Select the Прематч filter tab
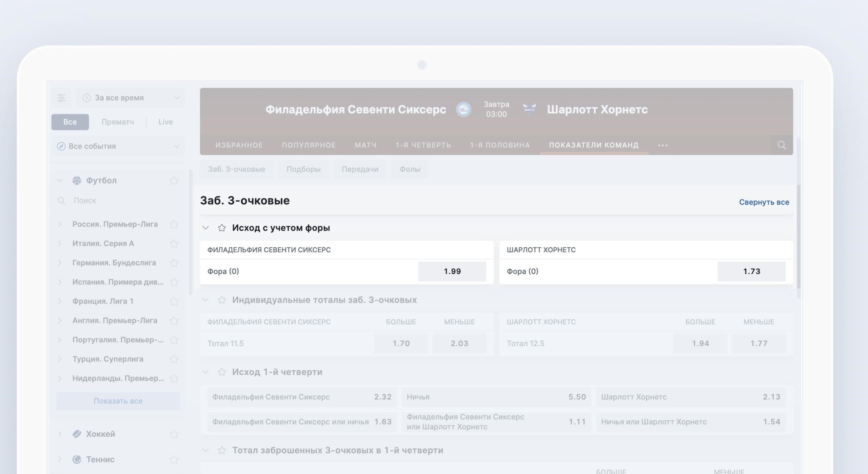Viewport: 868px width, 474px height. pyautogui.click(x=118, y=122)
